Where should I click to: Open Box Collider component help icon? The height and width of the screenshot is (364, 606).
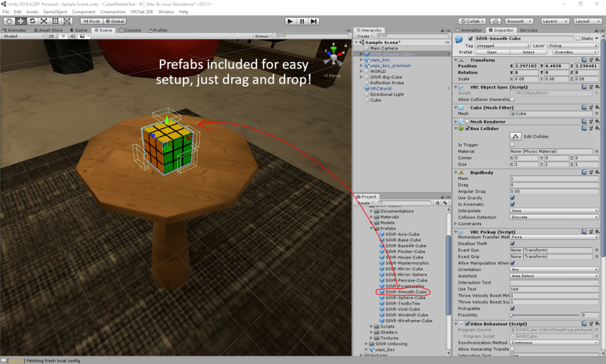click(584, 128)
